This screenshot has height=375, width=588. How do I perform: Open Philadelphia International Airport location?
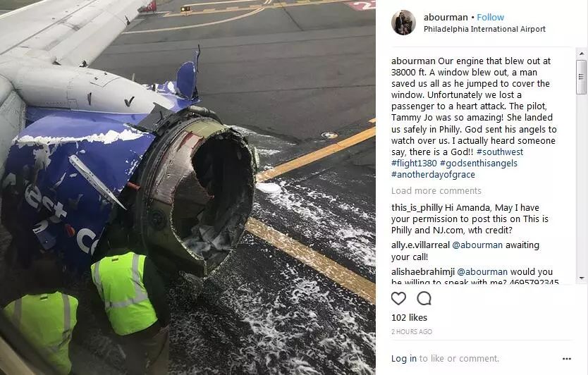(484, 29)
